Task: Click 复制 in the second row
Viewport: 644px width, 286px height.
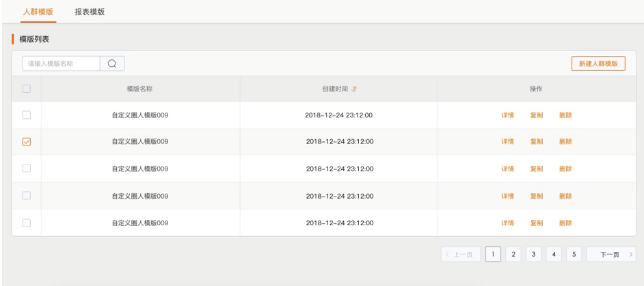Action: 537,142
